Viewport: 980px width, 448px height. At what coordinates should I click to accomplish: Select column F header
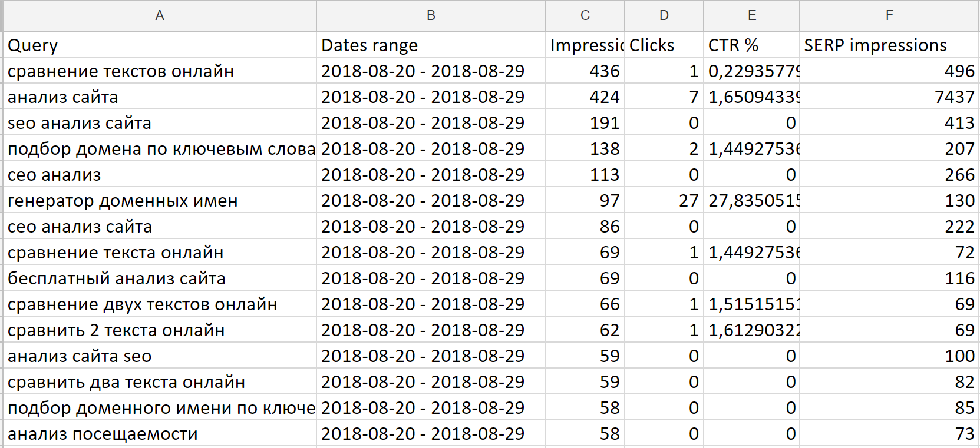pos(889,16)
